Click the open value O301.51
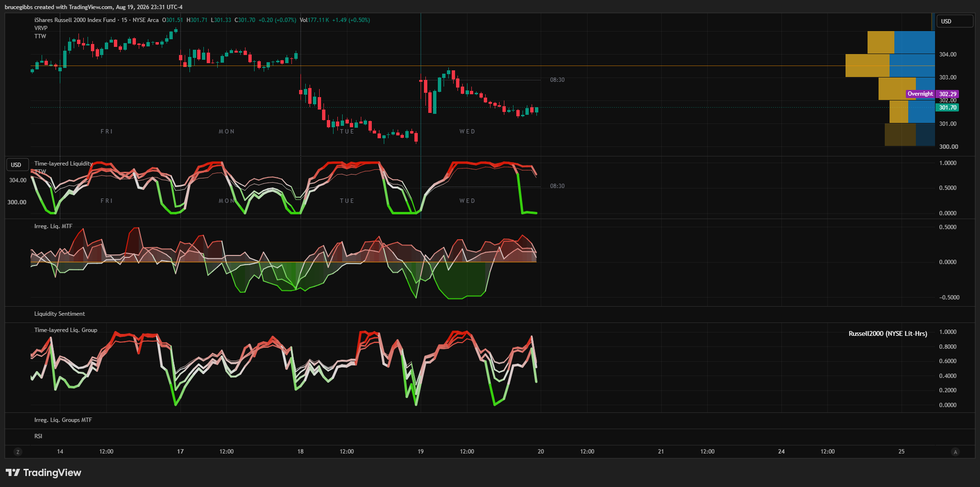 coord(172,20)
